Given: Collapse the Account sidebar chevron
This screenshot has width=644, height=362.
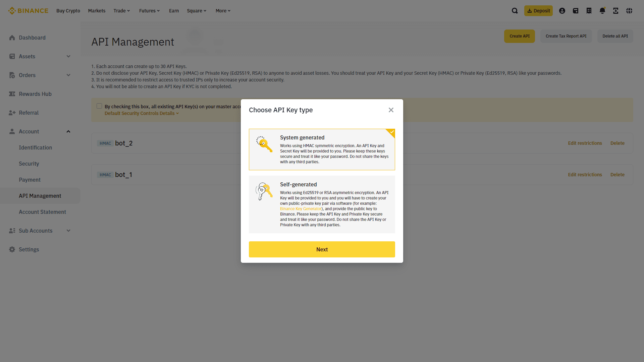Looking at the screenshot, I should pyautogui.click(x=68, y=131).
